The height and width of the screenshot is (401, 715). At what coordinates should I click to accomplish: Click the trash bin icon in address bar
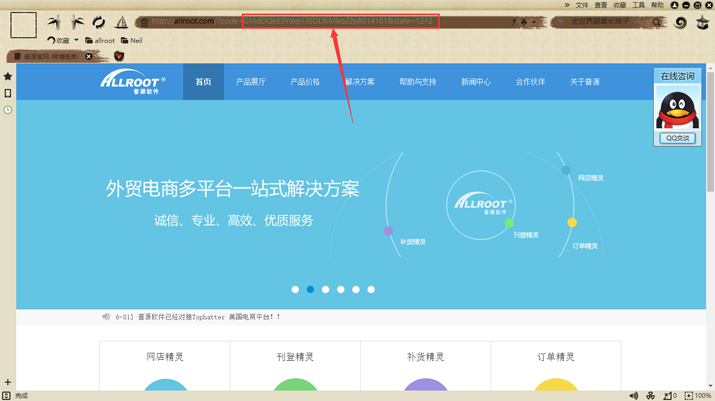click(144, 21)
